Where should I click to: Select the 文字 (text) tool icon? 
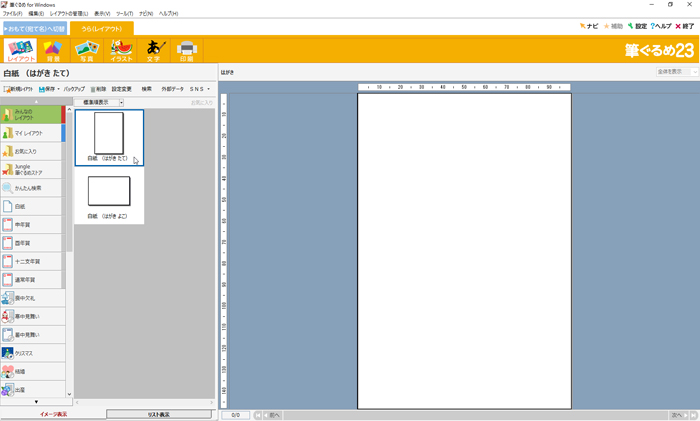click(153, 50)
